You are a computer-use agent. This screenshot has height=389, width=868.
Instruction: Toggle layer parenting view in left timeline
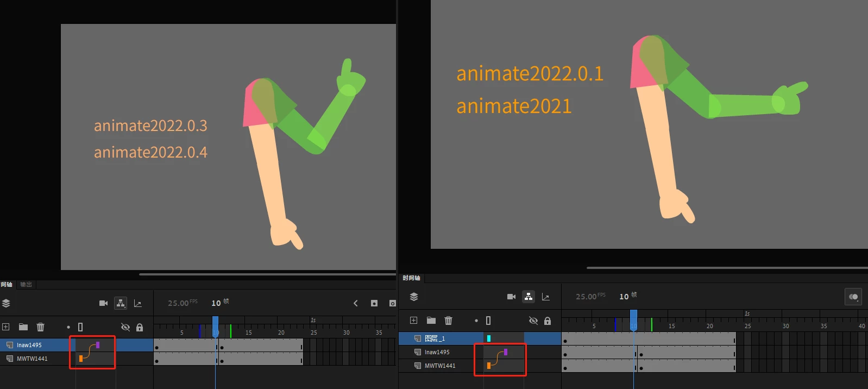click(x=121, y=303)
